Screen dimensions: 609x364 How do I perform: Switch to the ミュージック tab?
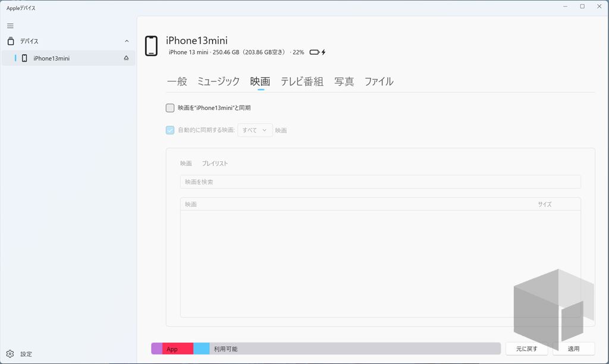[x=218, y=81]
